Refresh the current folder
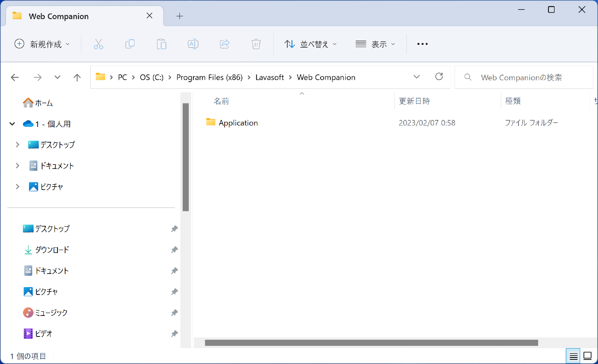598x364 pixels. (439, 77)
